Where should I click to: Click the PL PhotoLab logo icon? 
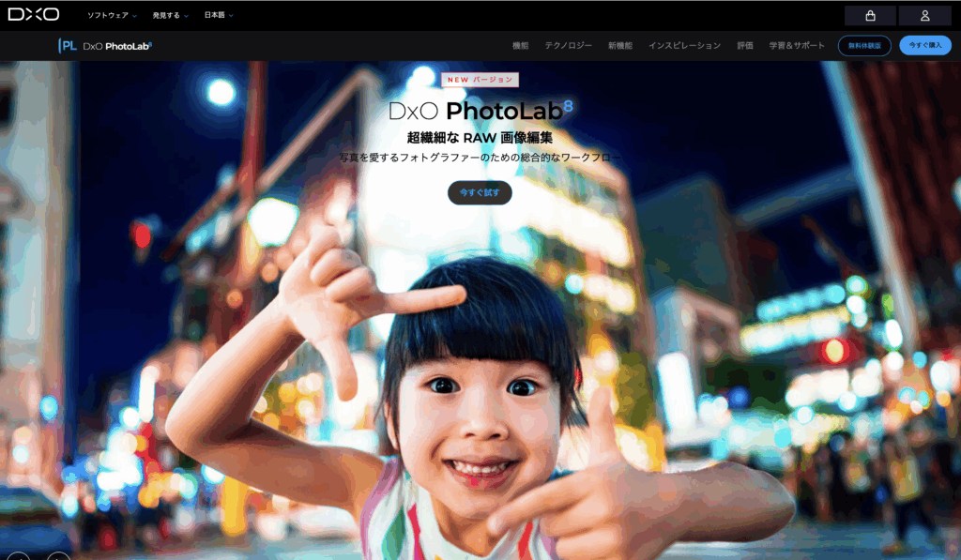[x=68, y=46]
